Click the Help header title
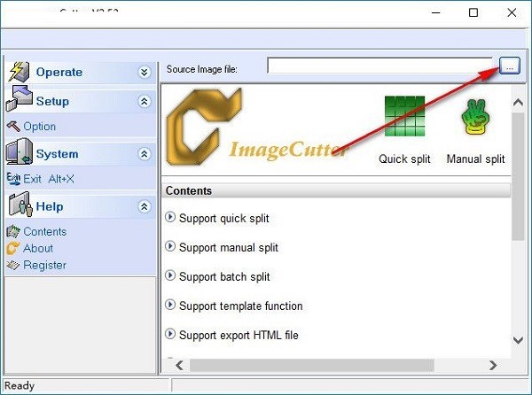Viewport: 532px width, 395px height. click(x=50, y=206)
